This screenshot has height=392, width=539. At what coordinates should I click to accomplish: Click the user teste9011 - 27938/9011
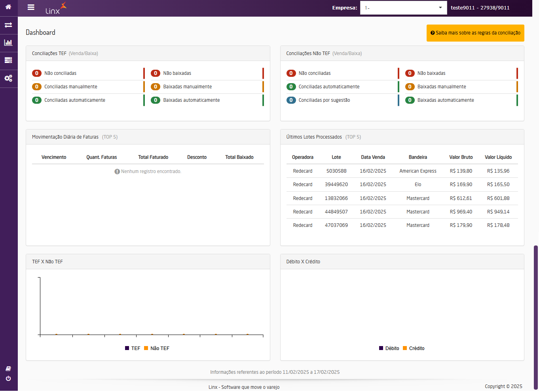click(480, 8)
